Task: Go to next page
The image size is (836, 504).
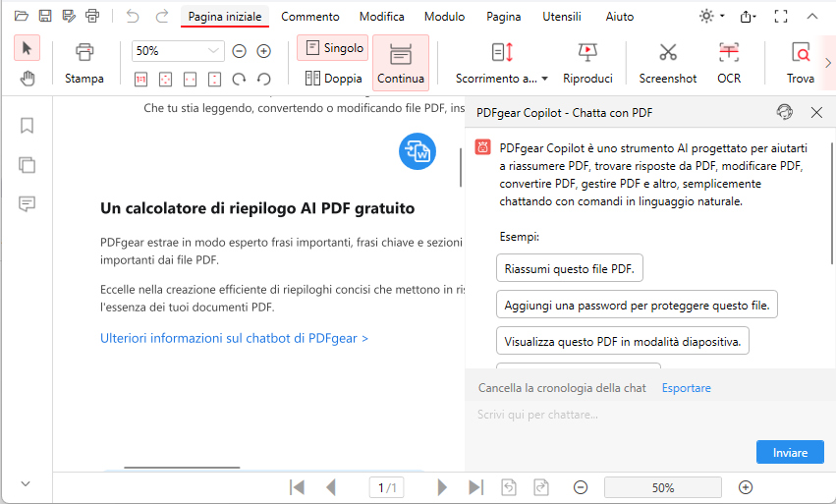Action: tap(442, 487)
